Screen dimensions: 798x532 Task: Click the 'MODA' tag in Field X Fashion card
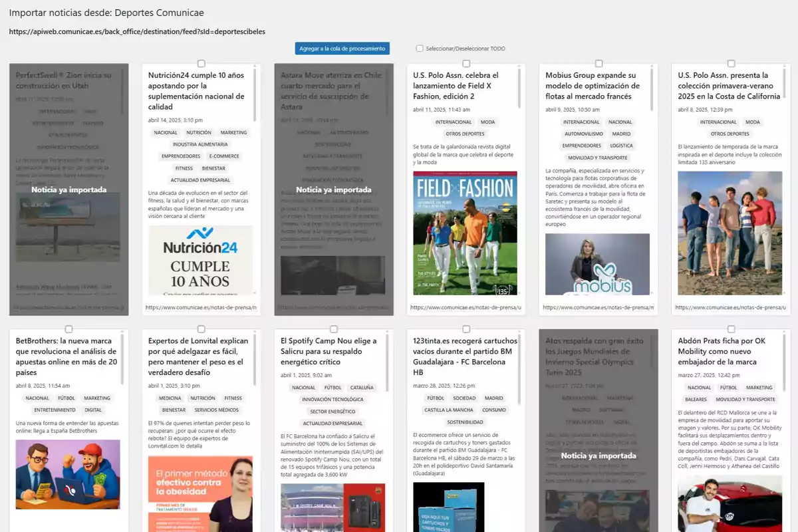click(x=488, y=122)
